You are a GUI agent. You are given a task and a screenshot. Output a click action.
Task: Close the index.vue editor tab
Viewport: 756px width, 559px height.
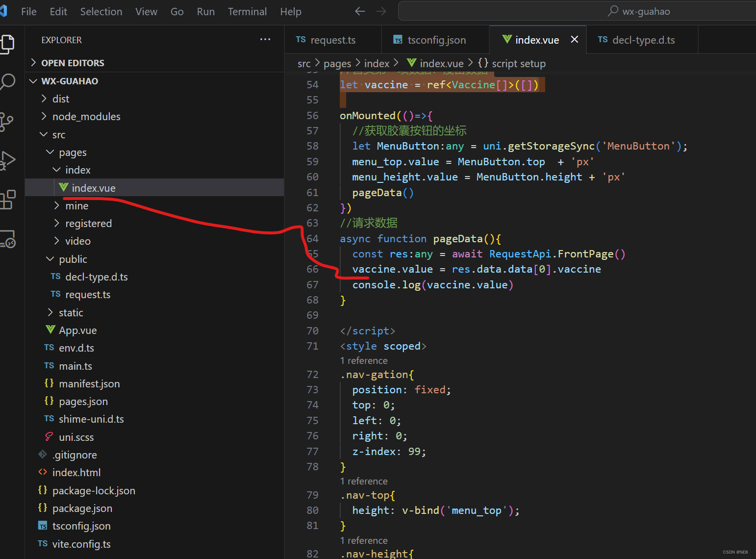[x=575, y=39]
